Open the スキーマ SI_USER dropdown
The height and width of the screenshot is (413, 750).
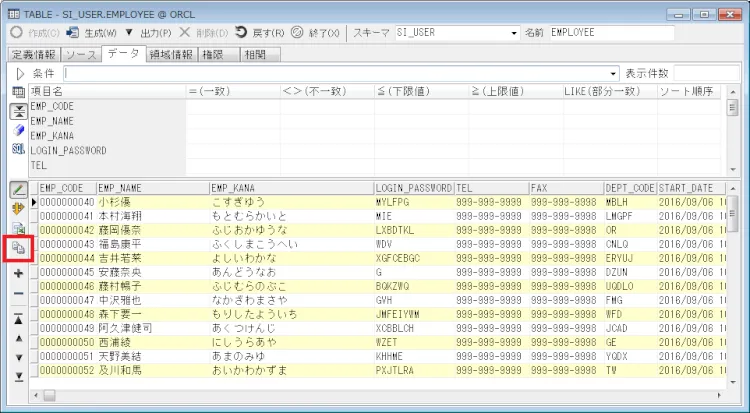[514, 33]
